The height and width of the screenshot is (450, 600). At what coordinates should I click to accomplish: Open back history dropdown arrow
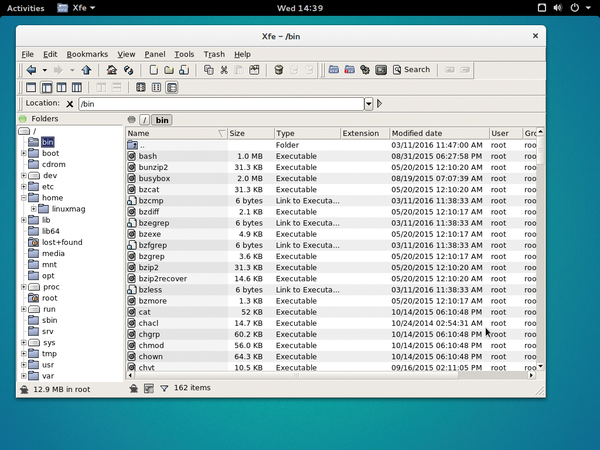click(x=45, y=70)
